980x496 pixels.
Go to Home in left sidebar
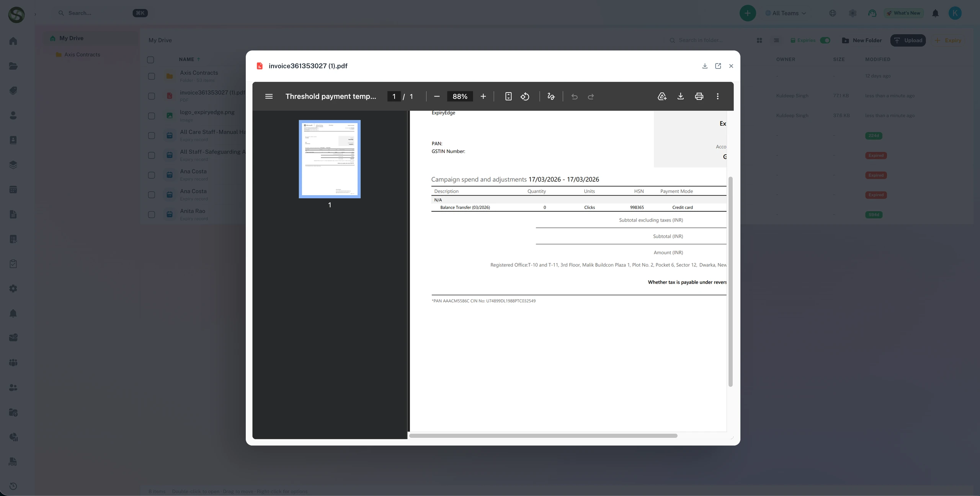pyautogui.click(x=13, y=41)
